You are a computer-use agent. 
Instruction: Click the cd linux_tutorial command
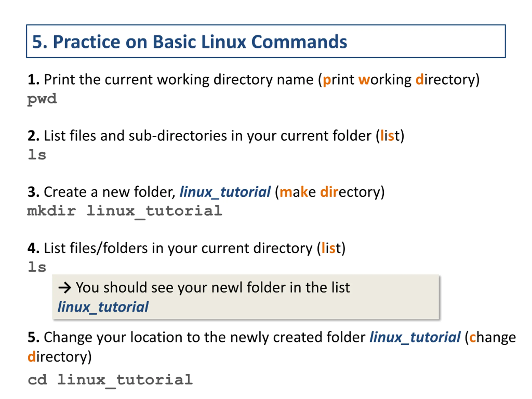click(x=110, y=381)
